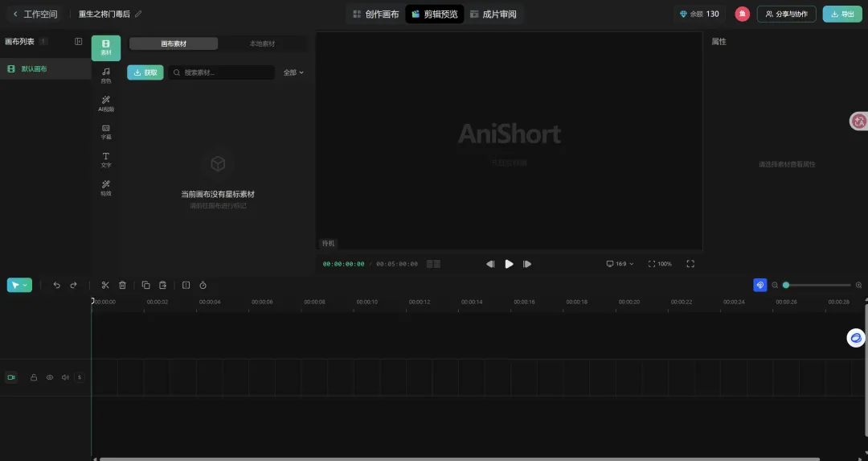868x461 pixels.
Task: Collapse the 画布列表 panel
Action: (x=79, y=42)
